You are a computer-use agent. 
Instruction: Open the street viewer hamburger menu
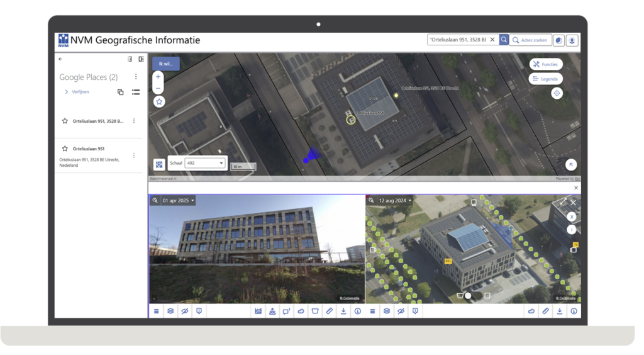pos(157,312)
